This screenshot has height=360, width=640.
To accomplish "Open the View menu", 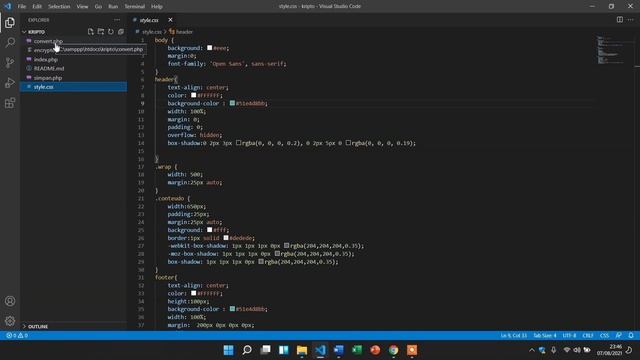I will coord(82,6).
